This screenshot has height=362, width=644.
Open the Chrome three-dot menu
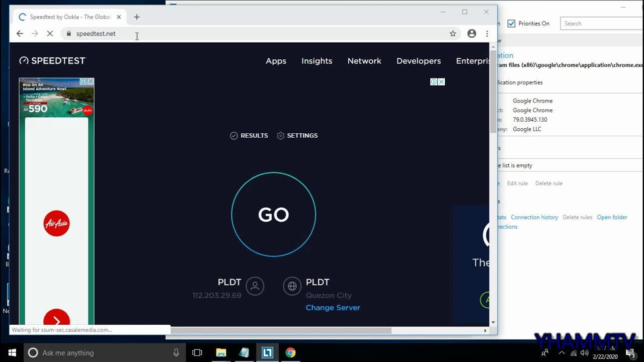487,34
